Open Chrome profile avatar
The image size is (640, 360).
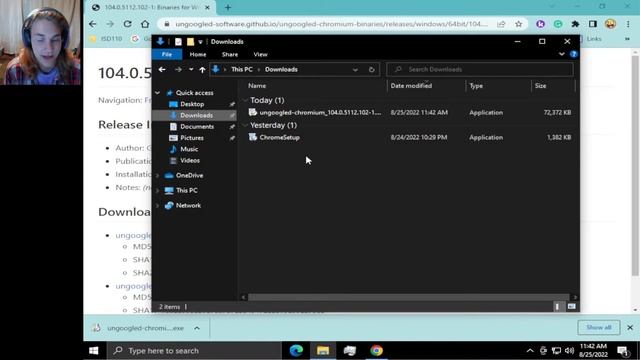click(x=610, y=24)
